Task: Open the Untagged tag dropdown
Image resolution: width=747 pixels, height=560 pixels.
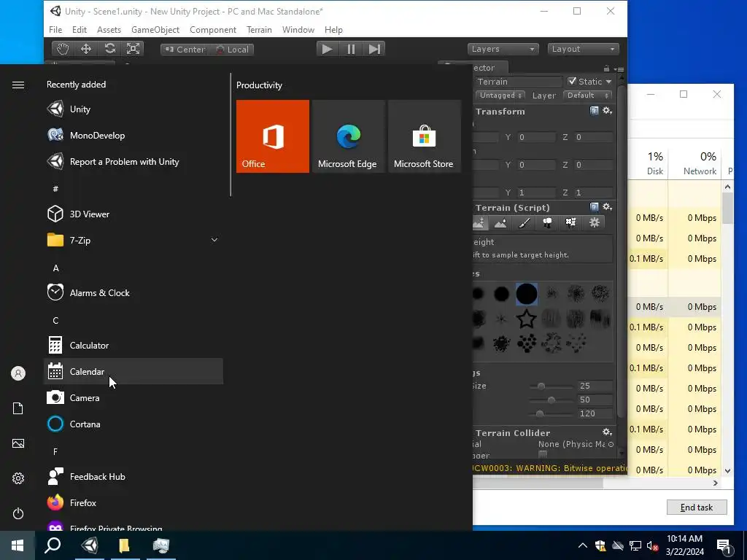Action: point(500,96)
